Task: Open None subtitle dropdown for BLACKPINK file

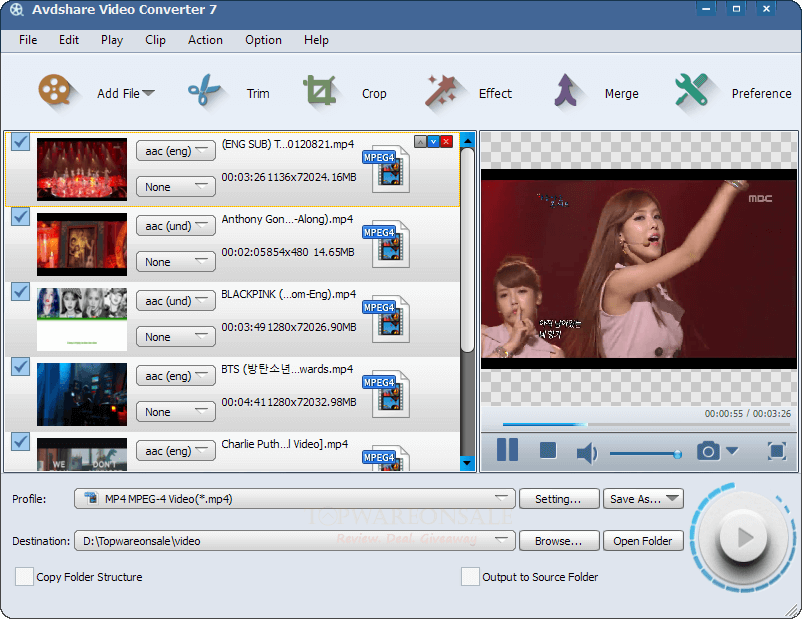Action: 175,337
